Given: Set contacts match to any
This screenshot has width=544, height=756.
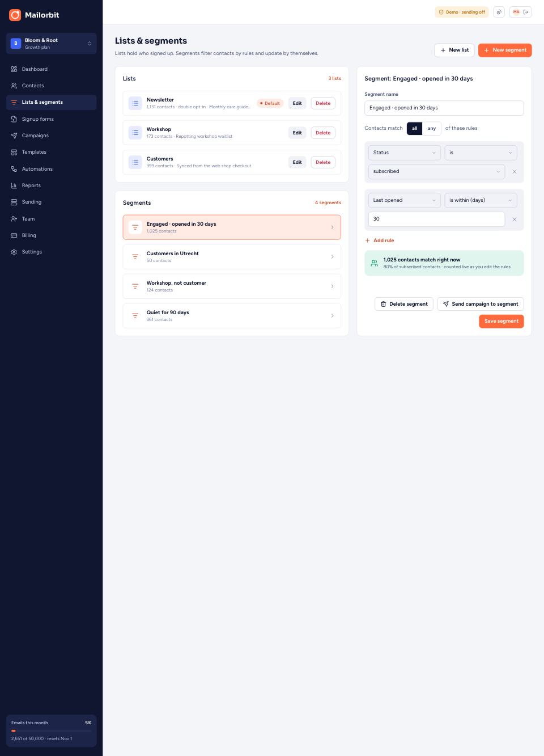Looking at the screenshot, I should coord(432,128).
